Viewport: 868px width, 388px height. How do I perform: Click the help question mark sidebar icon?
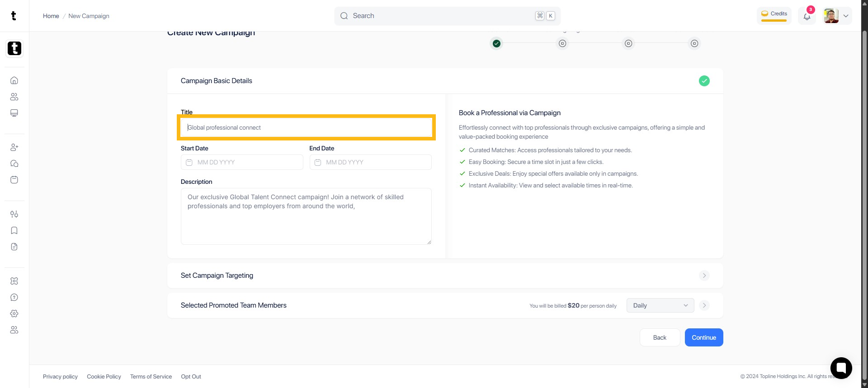(14, 297)
